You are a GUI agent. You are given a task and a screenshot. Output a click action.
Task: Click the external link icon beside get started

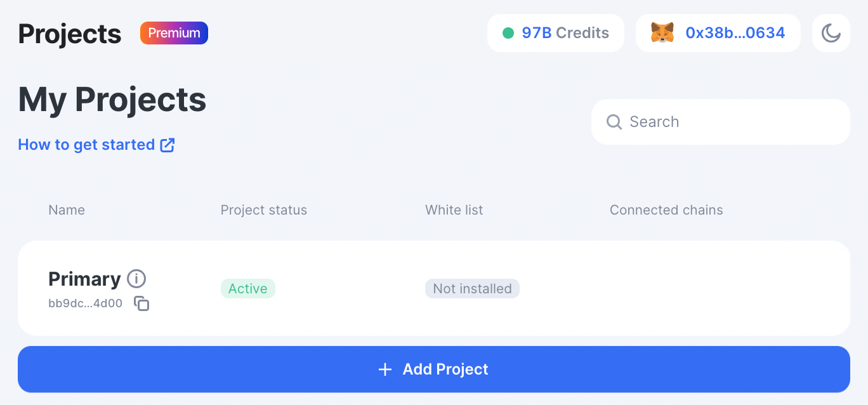[168, 145]
